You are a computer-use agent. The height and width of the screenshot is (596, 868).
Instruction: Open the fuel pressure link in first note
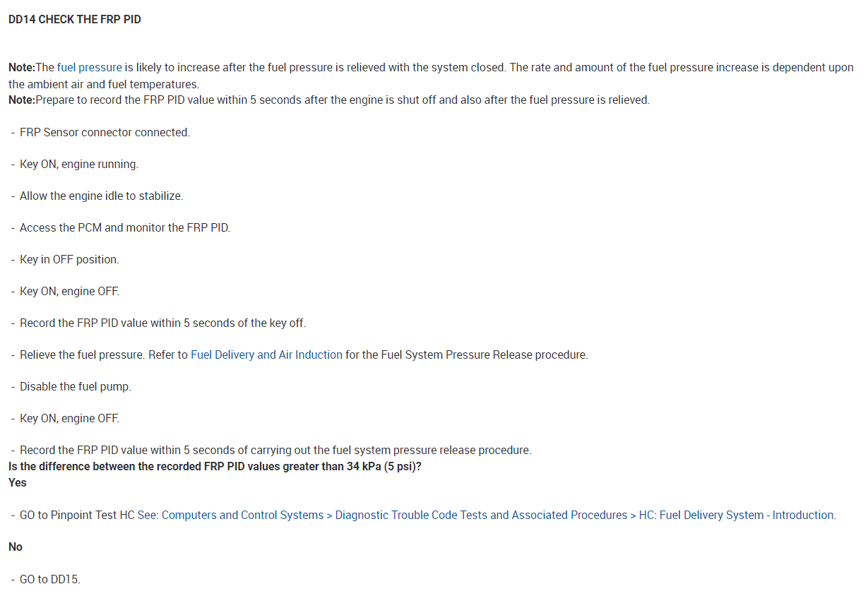coord(89,68)
